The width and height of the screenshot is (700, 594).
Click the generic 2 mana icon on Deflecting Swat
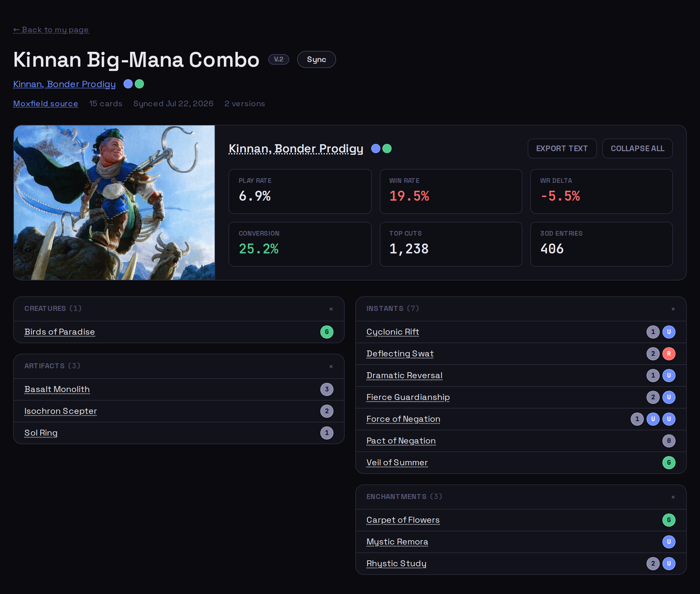(x=653, y=353)
